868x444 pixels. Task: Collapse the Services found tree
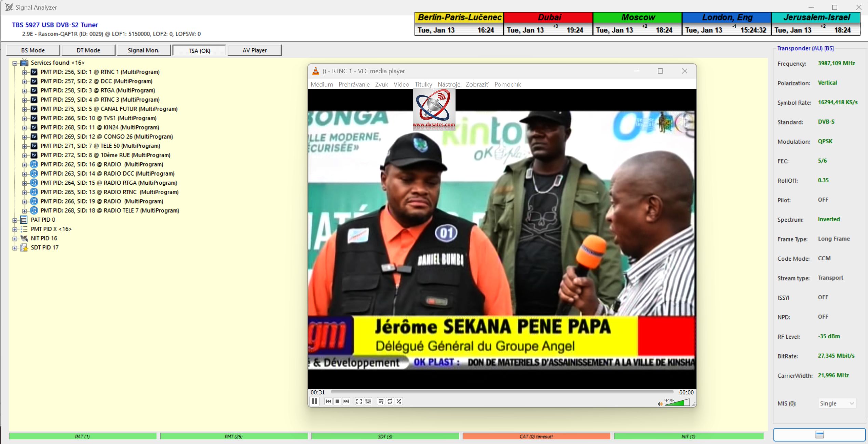[15, 63]
